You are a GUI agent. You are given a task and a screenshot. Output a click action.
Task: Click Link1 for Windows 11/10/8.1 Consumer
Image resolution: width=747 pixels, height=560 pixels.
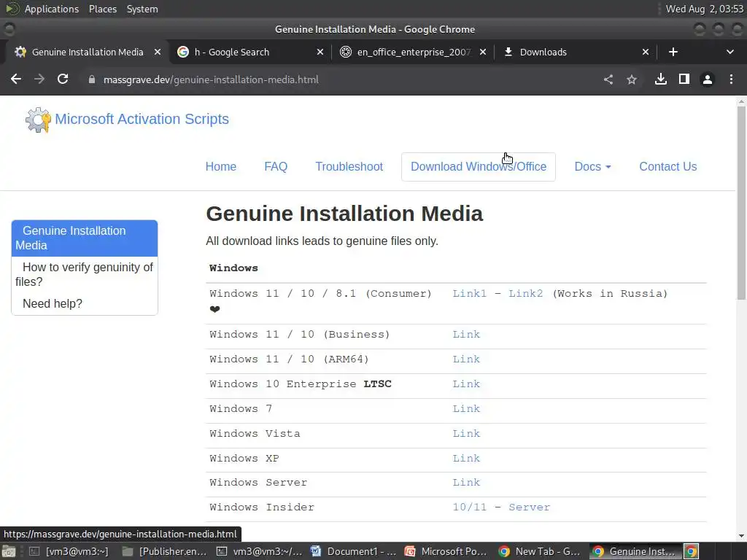(469, 293)
